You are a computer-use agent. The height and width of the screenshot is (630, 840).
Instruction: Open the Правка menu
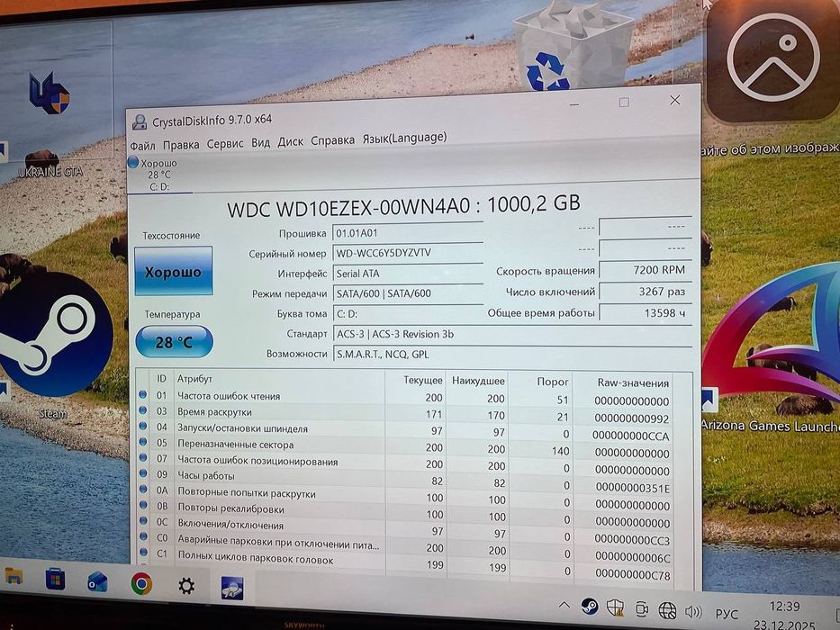181,145
